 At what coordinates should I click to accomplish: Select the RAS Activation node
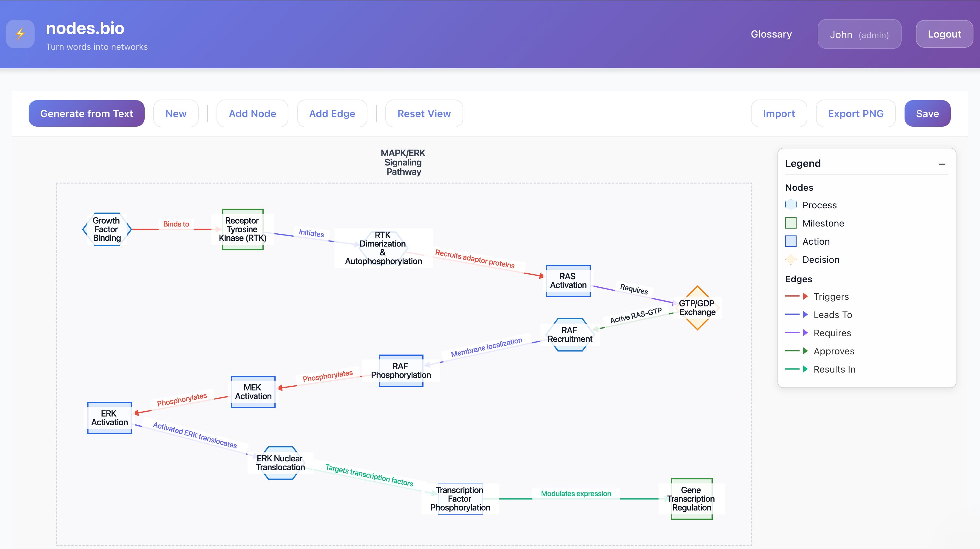click(568, 280)
